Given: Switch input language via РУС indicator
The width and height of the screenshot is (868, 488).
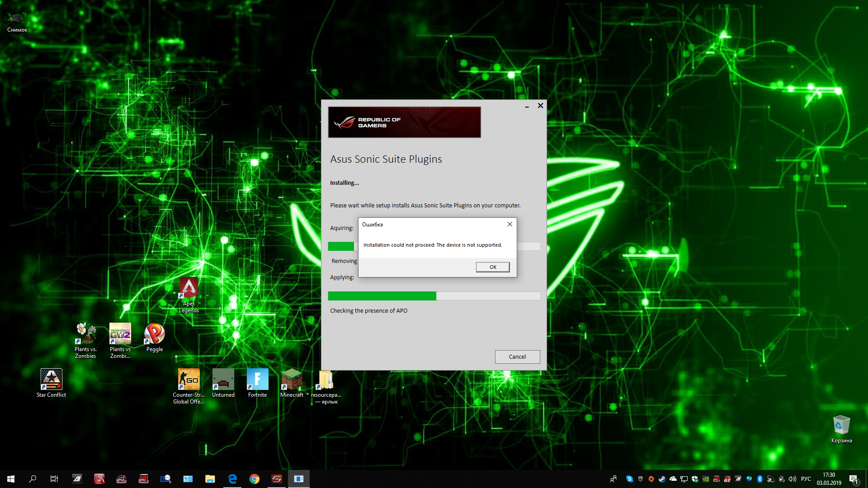Looking at the screenshot, I should point(806,479).
